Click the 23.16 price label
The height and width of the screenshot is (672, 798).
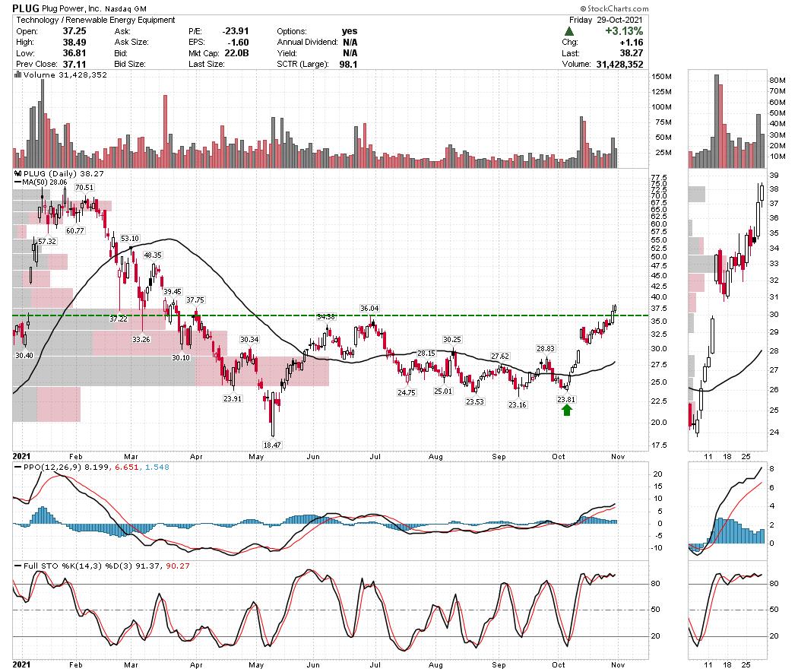(x=517, y=404)
